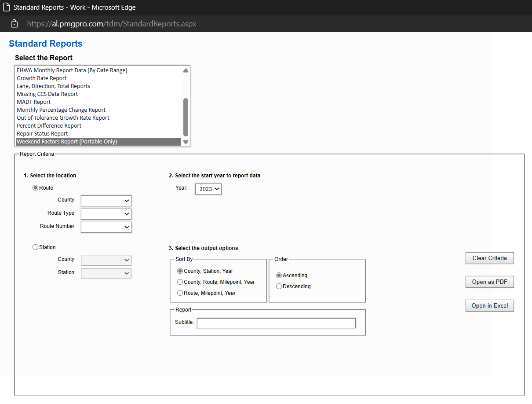Select Monthly Percentage Change Report

(x=98, y=110)
